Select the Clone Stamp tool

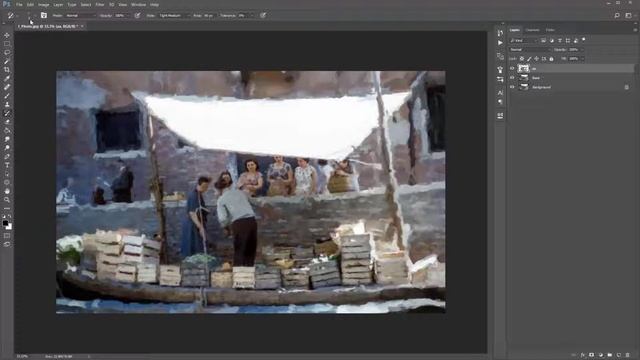tap(7, 104)
